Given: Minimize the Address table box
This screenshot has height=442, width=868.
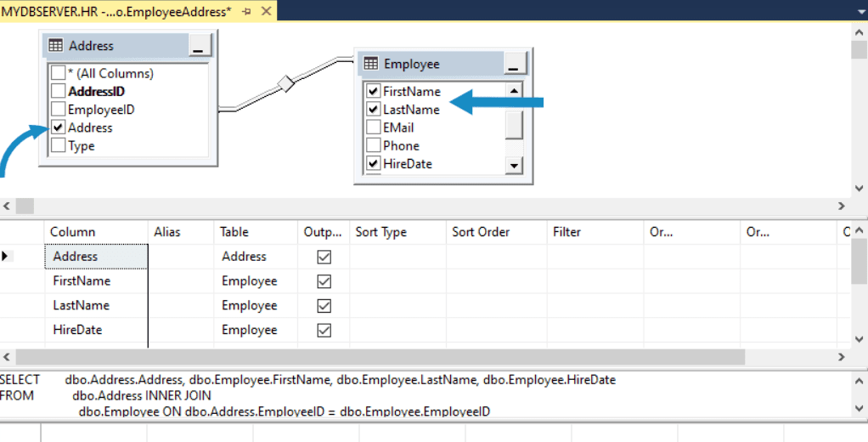Looking at the screenshot, I should point(198,46).
